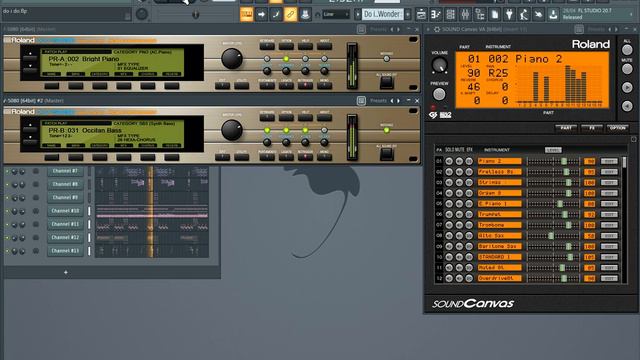This screenshot has height=360, width=640.
Task: Open the FX tab on Sound Canvas
Action: pyautogui.click(x=592, y=128)
